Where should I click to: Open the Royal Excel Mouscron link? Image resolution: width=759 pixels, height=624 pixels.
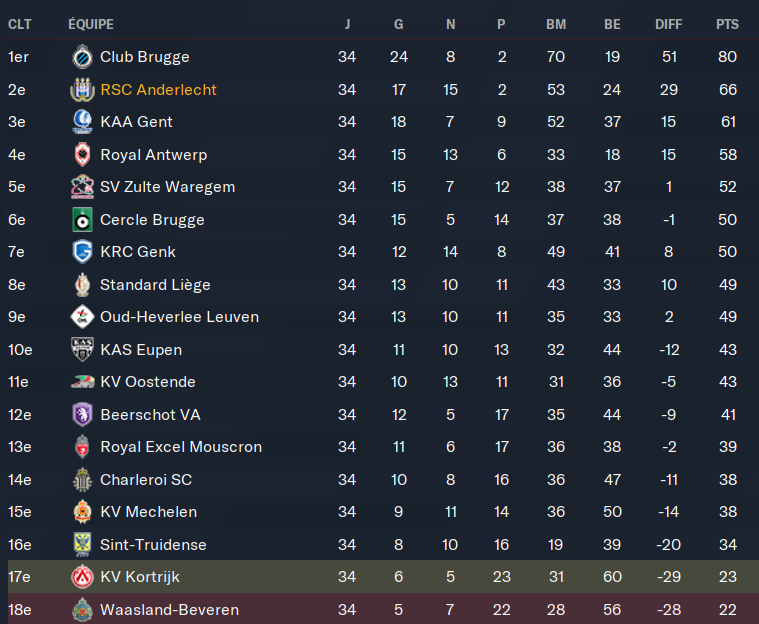coord(181,447)
